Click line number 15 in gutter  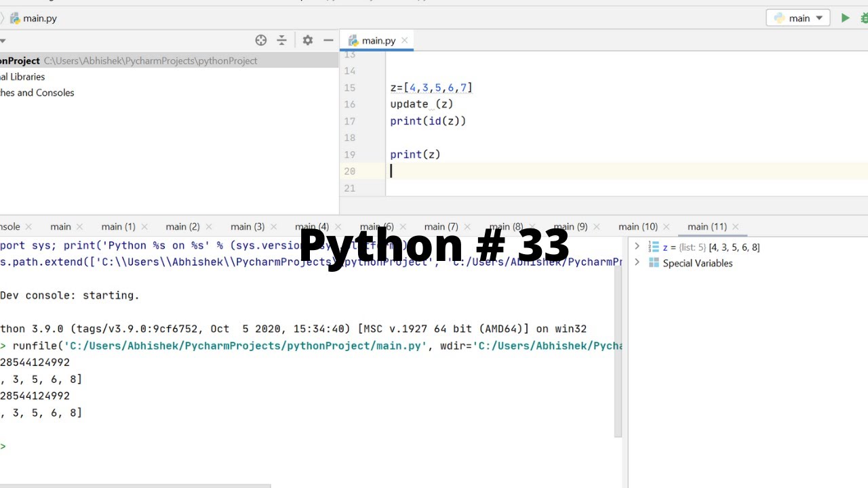coord(349,87)
